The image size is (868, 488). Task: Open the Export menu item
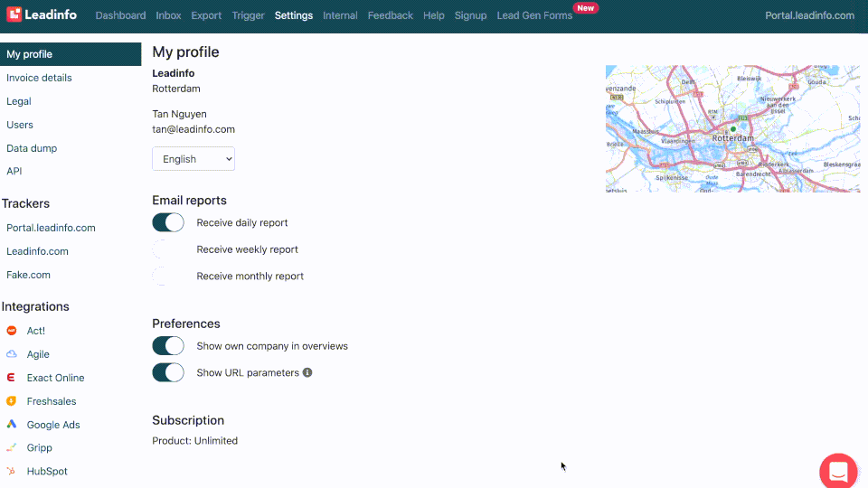pos(206,15)
